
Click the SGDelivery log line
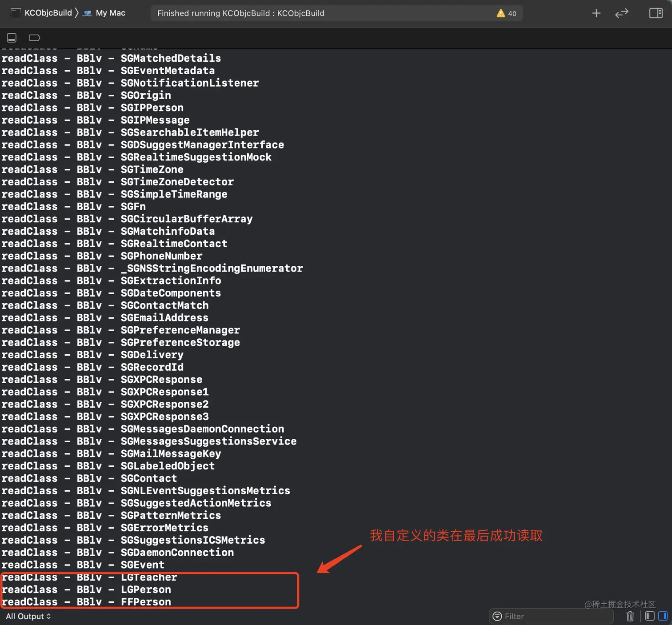92,355
